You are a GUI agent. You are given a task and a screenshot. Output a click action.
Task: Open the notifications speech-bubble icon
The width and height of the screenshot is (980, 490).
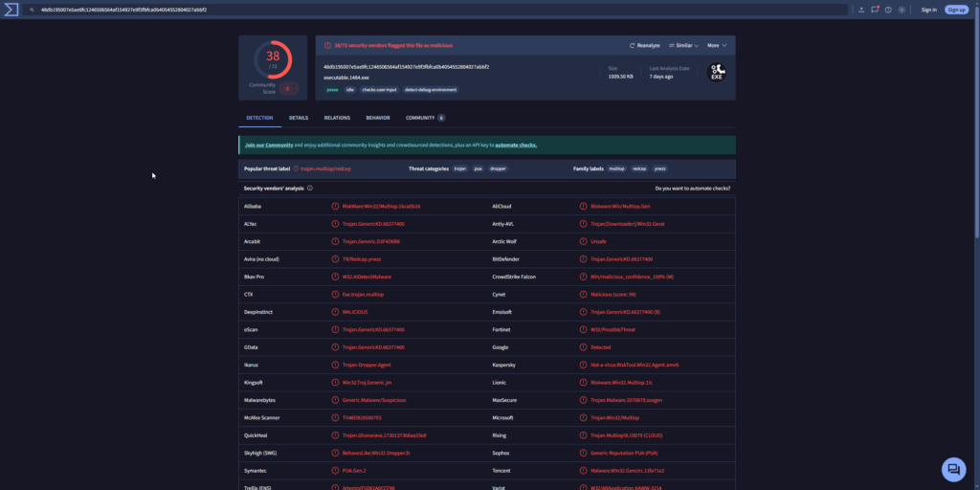click(x=875, y=10)
